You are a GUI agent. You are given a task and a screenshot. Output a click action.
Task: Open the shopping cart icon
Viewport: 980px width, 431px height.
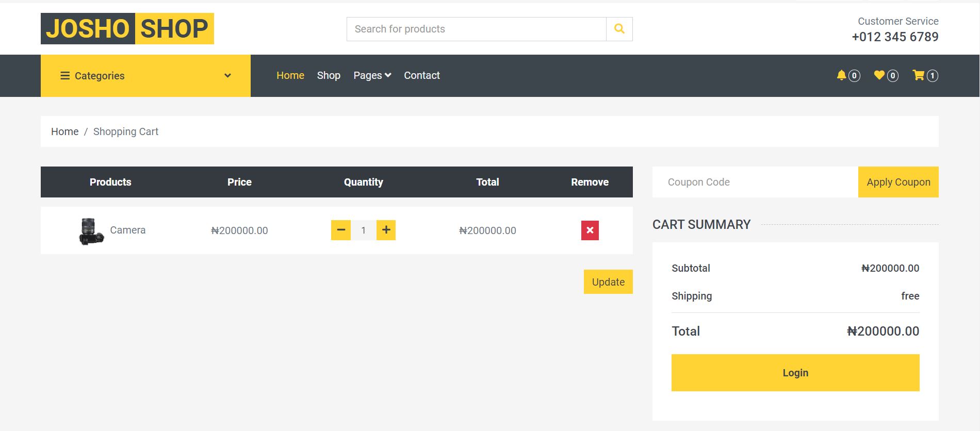pos(918,75)
